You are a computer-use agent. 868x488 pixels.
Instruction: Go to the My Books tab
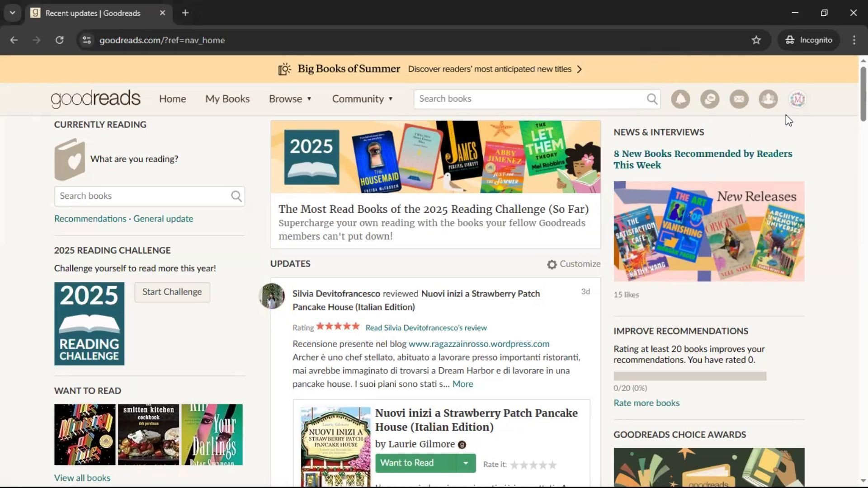click(x=227, y=99)
